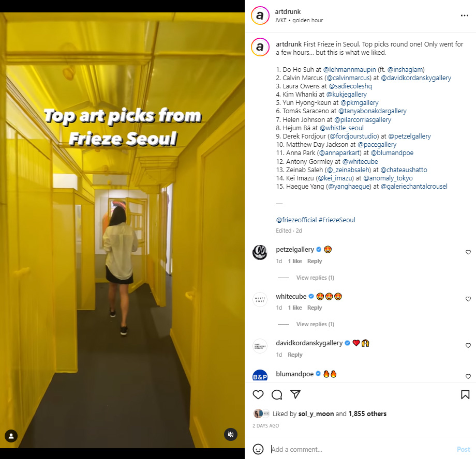Click the Post comment button
476x459 pixels.
click(x=463, y=449)
